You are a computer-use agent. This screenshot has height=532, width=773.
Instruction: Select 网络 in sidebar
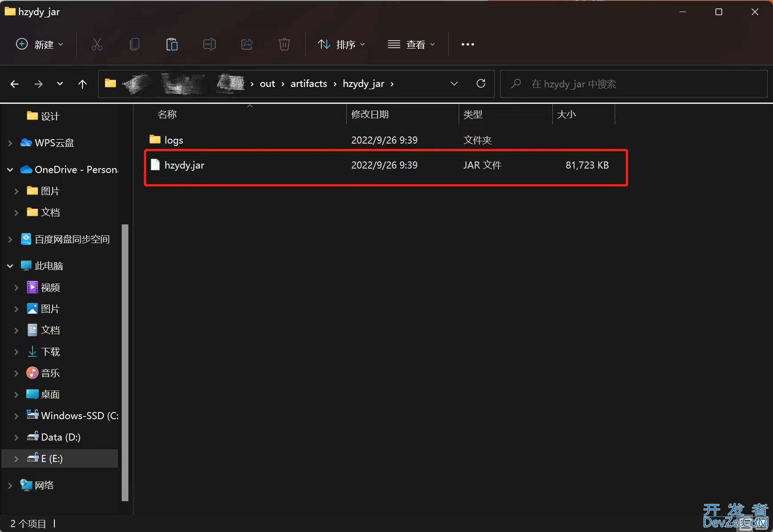(37, 485)
